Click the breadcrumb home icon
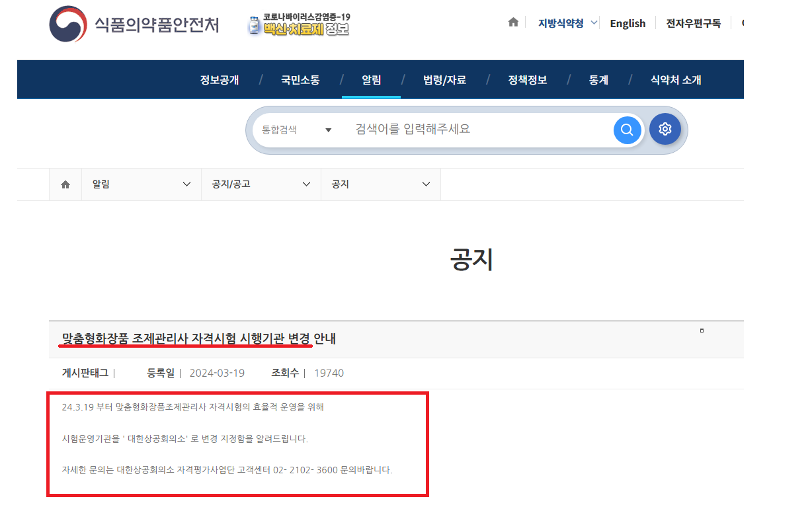The image size is (812, 513). click(65, 184)
